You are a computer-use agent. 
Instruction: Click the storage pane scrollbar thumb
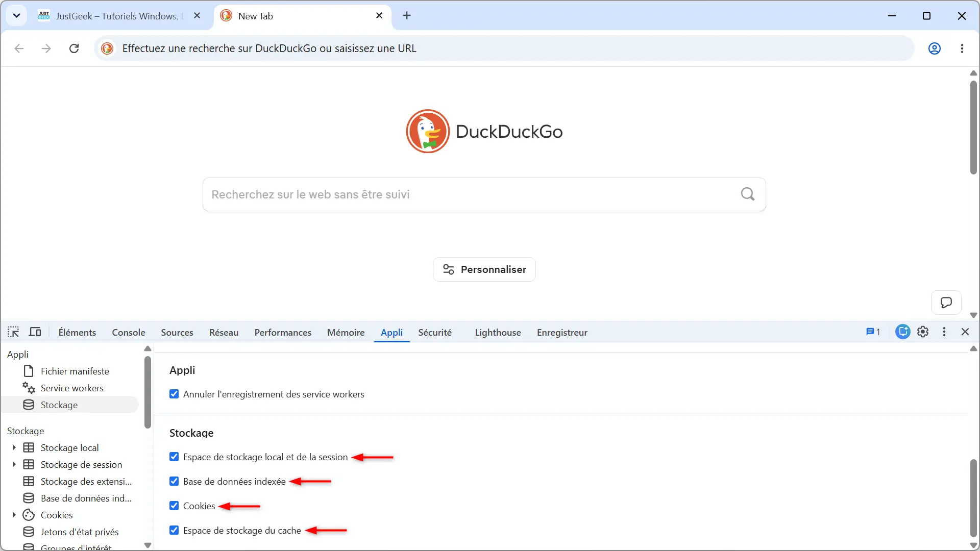click(973, 498)
